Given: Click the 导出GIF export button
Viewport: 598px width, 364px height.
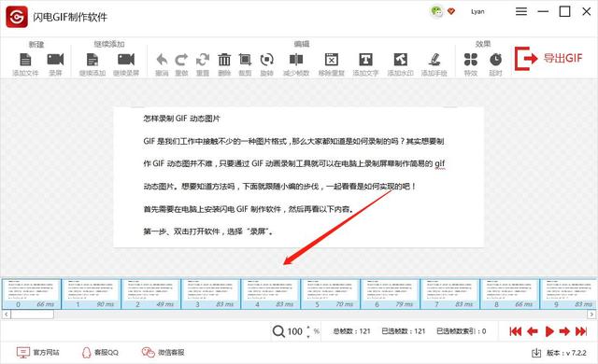Looking at the screenshot, I should pos(548,59).
